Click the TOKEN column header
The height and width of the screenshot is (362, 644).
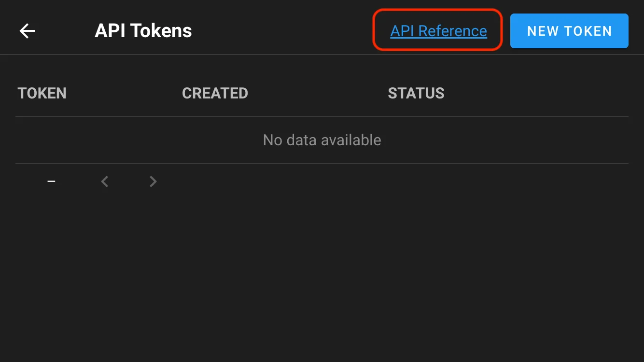click(42, 93)
